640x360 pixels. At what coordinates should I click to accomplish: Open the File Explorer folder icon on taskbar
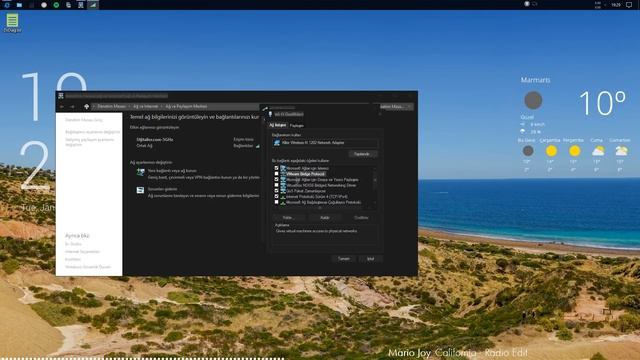19,5
